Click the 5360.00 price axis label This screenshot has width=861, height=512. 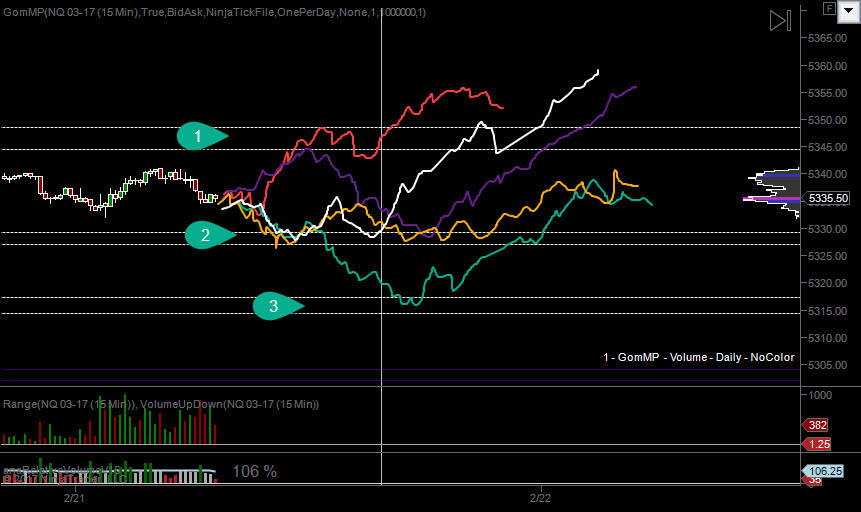[x=828, y=66]
